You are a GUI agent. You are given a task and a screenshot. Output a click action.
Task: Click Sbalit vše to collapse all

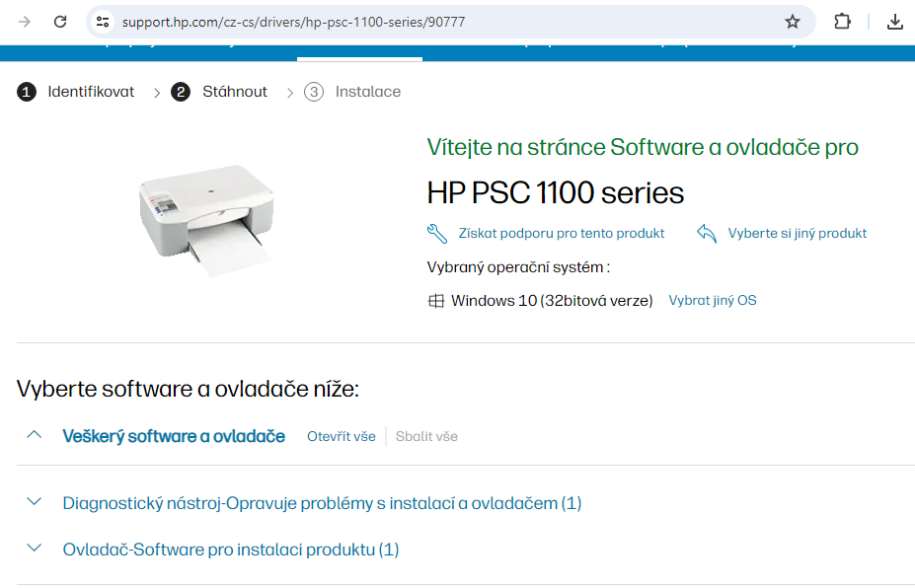[426, 436]
